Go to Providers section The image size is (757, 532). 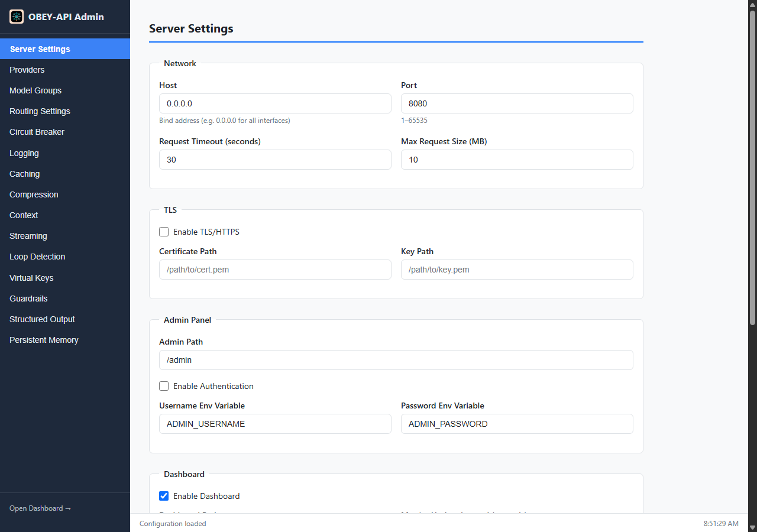coord(65,70)
